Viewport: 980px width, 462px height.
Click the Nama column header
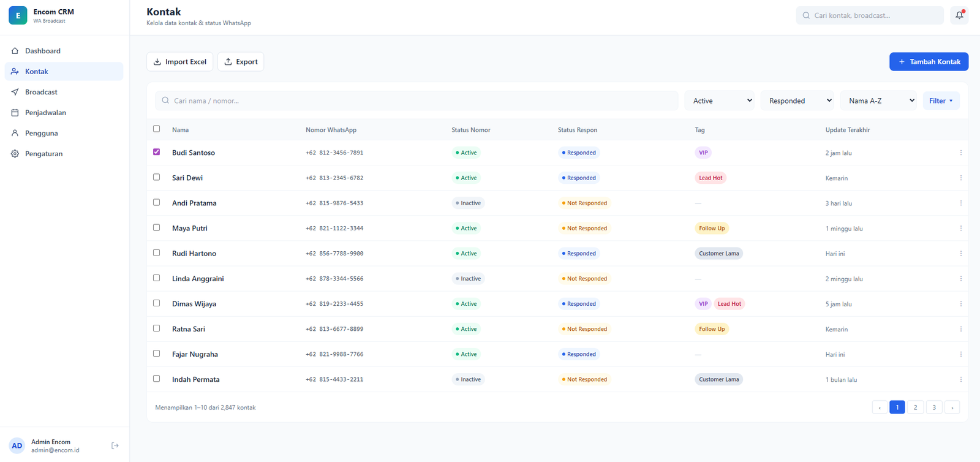(x=180, y=130)
